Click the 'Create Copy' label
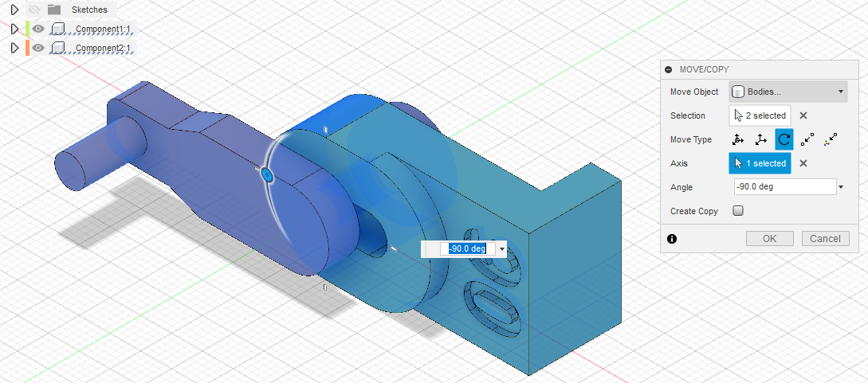The image size is (868, 383). [694, 211]
